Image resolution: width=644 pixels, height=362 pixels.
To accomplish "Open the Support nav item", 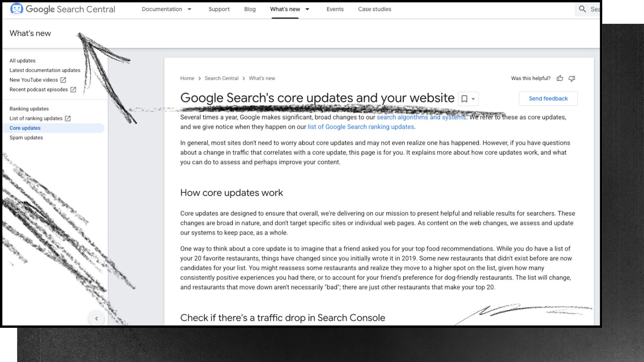I will (x=219, y=9).
